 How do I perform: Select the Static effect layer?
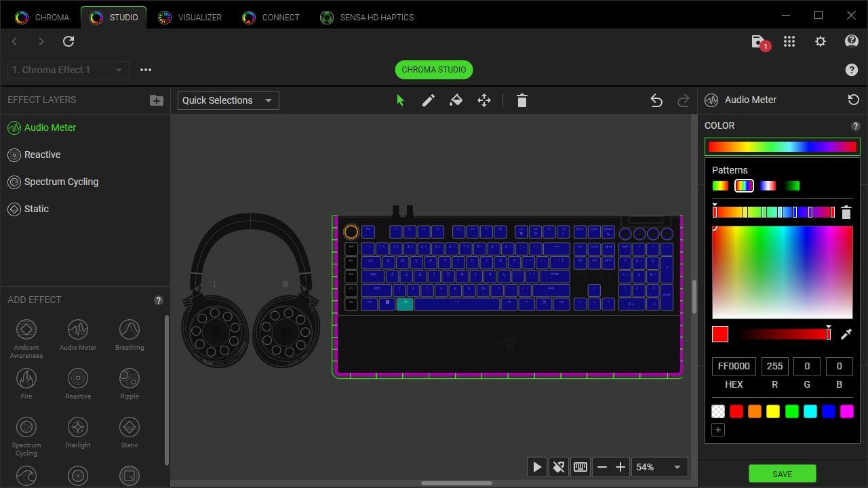85,209
